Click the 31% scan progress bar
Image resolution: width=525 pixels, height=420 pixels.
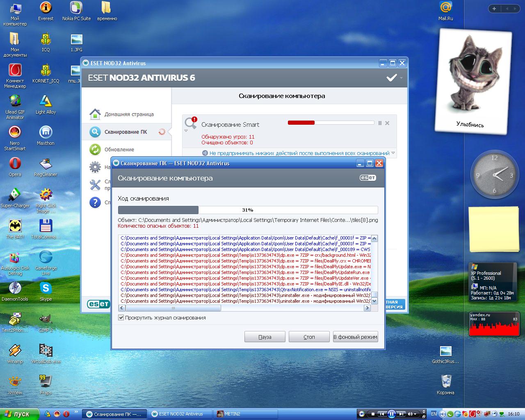click(248, 210)
